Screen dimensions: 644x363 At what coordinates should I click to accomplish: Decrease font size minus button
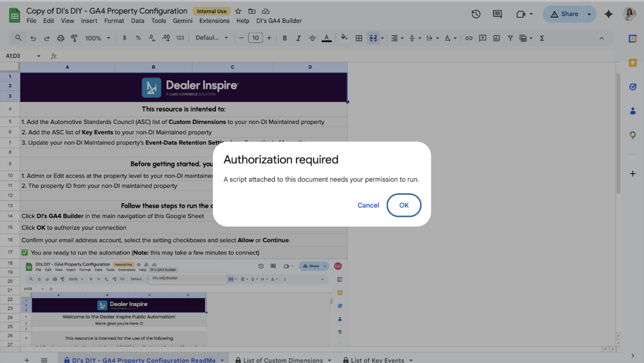241,38
